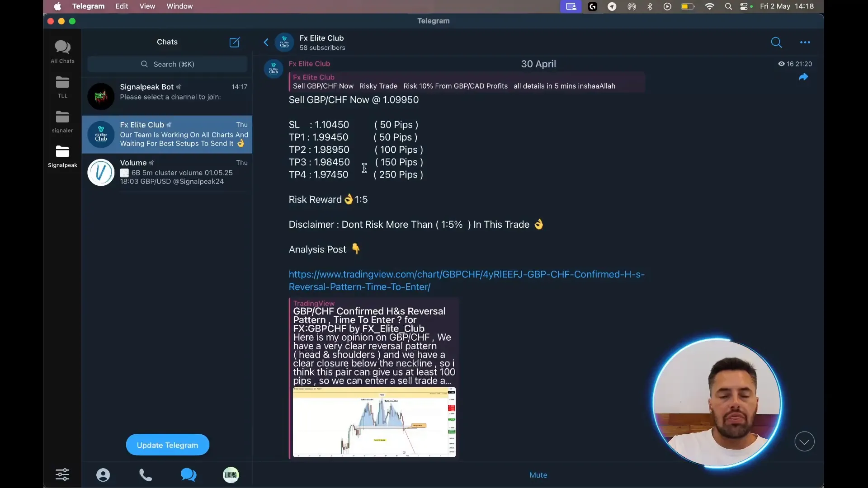
Task: Select the Fx Elite Club chat
Action: [x=167, y=134]
